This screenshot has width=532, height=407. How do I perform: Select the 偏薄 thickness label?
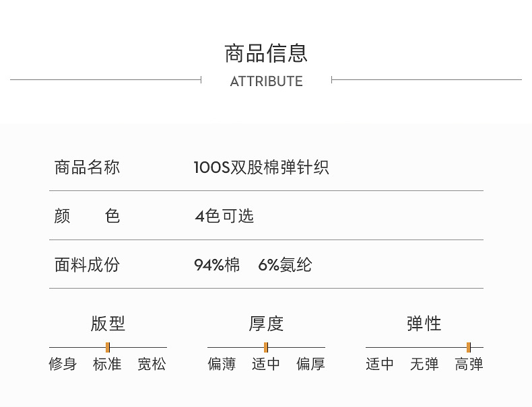click(222, 365)
